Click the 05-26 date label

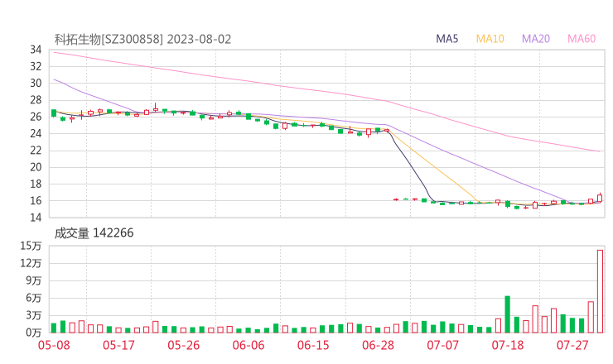183,345
